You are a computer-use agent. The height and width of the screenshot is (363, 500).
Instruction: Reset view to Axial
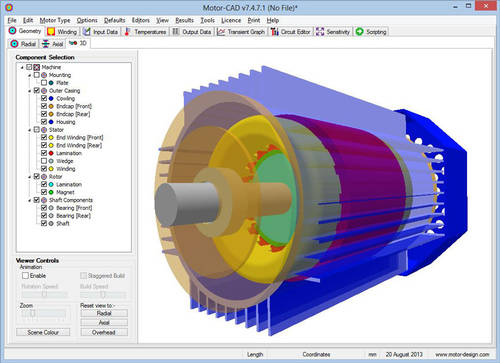[x=104, y=323]
